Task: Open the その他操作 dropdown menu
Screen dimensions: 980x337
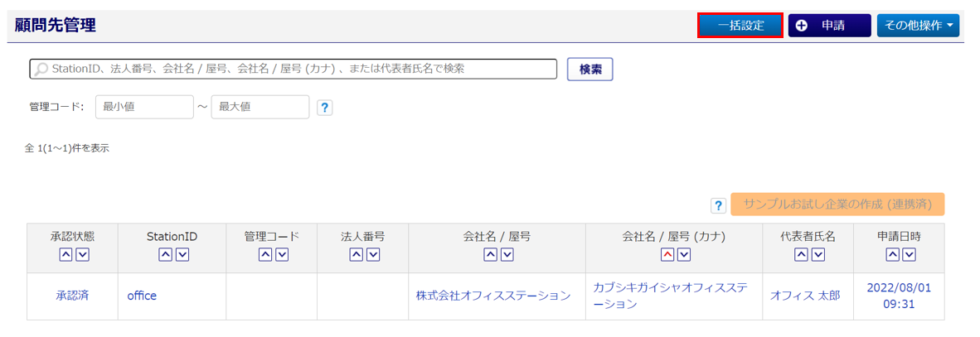Action: pos(918,26)
